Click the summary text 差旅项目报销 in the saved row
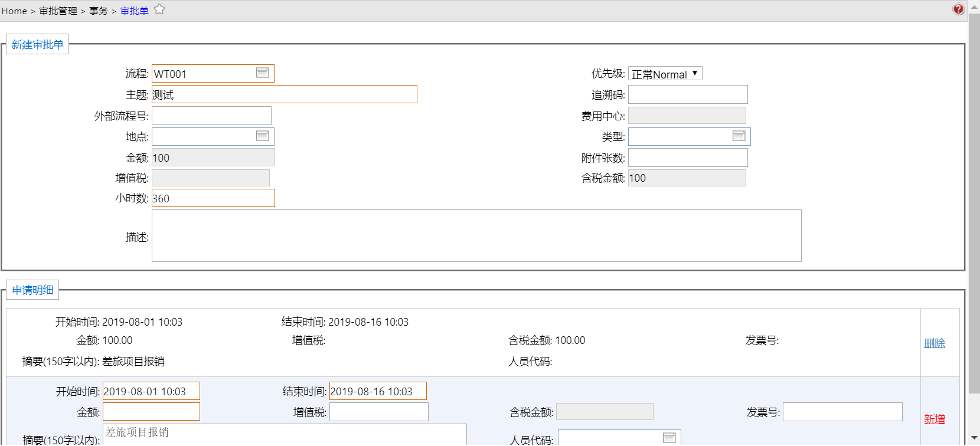980x446 pixels. coord(133,361)
